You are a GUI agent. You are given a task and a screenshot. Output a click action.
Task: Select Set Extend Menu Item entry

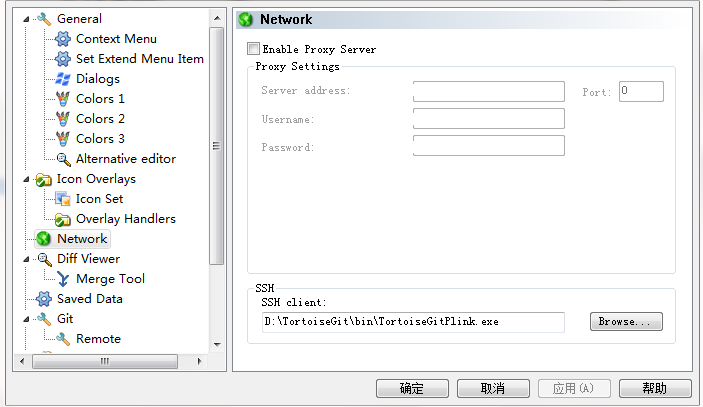tap(139, 59)
